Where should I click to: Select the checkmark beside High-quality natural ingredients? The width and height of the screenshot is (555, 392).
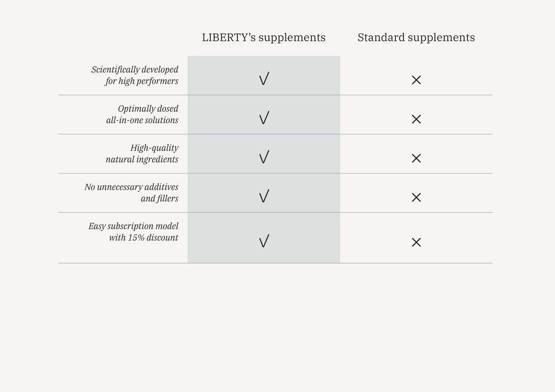pyautogui.click(x=264, y=157)
